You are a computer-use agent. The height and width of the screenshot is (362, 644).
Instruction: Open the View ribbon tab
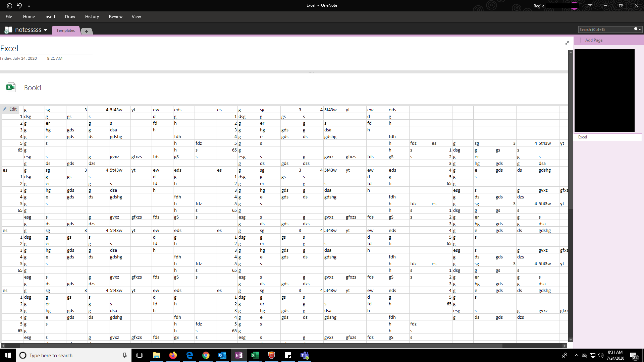click(136, 16)
